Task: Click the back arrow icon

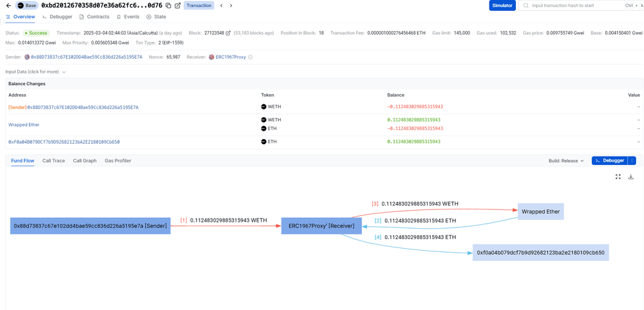Action: click(8, 6)
